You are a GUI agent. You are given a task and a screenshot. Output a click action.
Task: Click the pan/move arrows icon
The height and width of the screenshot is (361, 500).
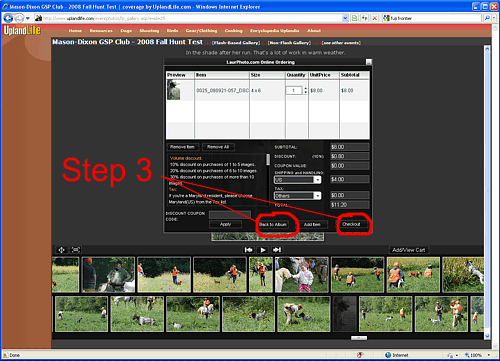[62, 250]
